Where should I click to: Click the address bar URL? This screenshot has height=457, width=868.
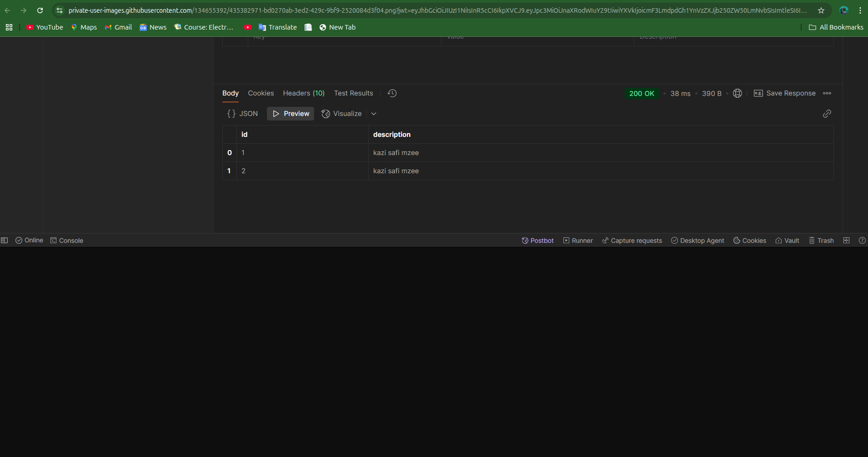[437, 10]
